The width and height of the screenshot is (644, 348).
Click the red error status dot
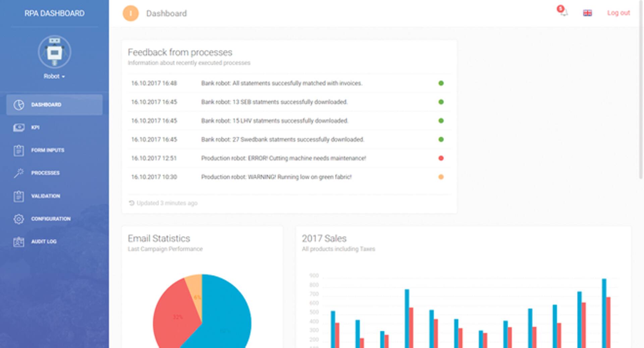click(x=441, y=158)
